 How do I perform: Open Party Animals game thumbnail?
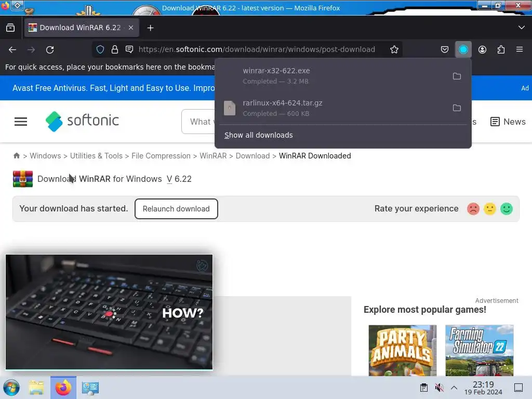click(x=403, y=350)
